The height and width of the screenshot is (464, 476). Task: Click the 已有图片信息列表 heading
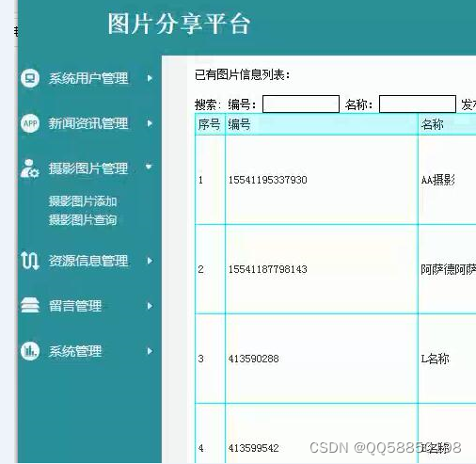click(x=242, y=75)
